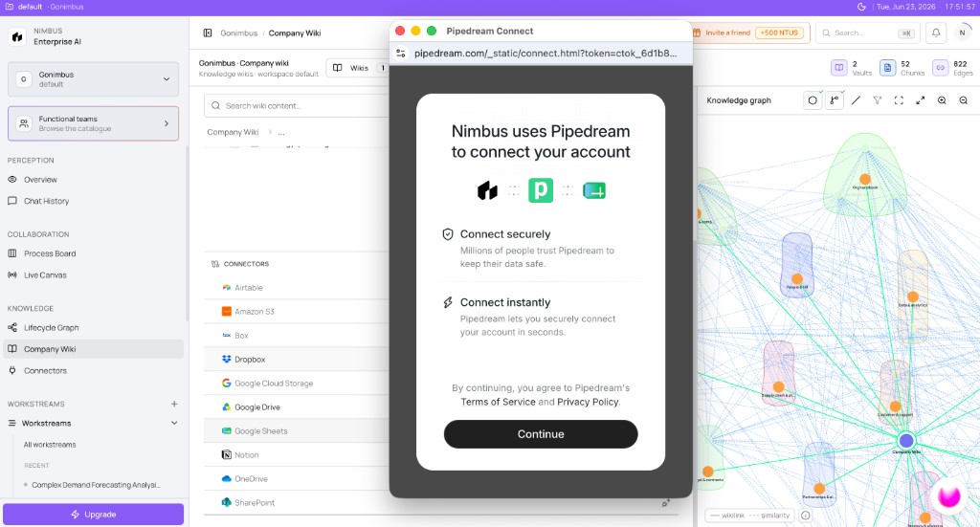The height and width of the screenshot is (527, 980).
Task: Open the graph filter funnel
Action: coord(878,99)
